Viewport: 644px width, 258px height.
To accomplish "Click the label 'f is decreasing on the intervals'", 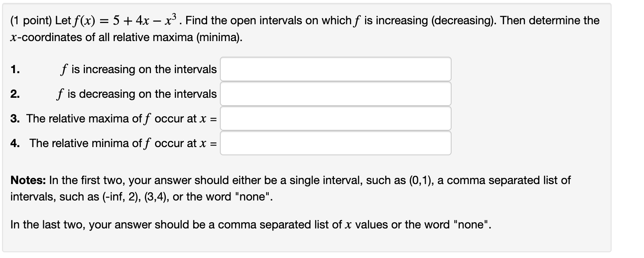I will pyautogui.click(x=137, y=94).
